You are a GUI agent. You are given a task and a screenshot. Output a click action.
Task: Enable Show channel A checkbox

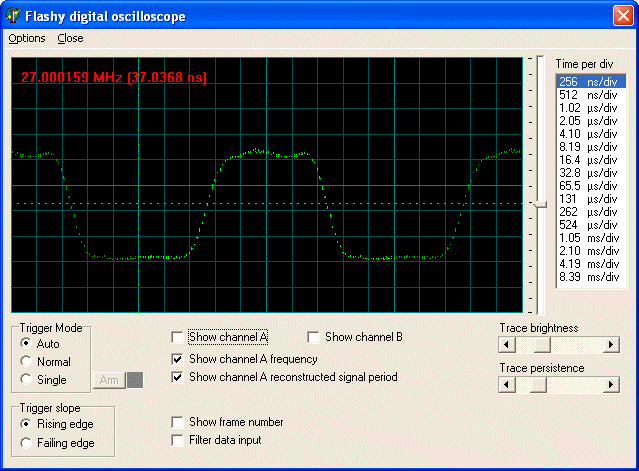coord(177,337)
